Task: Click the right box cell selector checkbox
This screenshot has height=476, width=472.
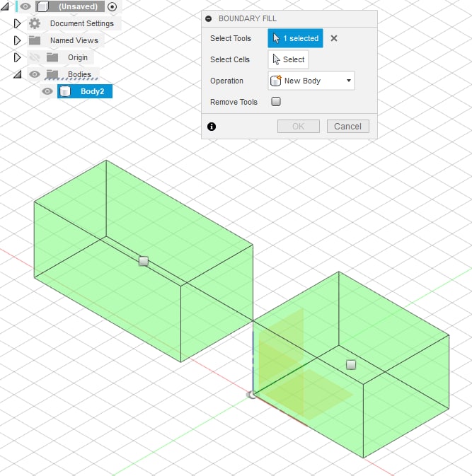Action: tap(351, 364)
